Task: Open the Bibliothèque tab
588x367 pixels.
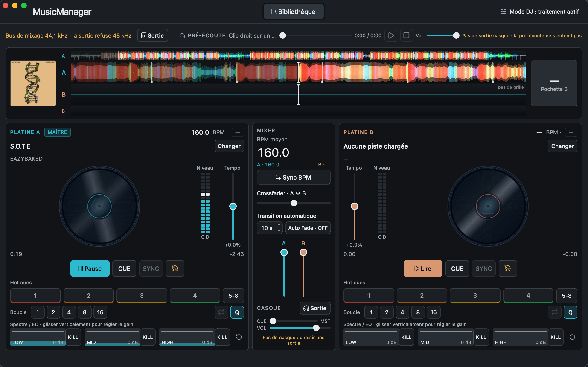Action: point(293,12)
